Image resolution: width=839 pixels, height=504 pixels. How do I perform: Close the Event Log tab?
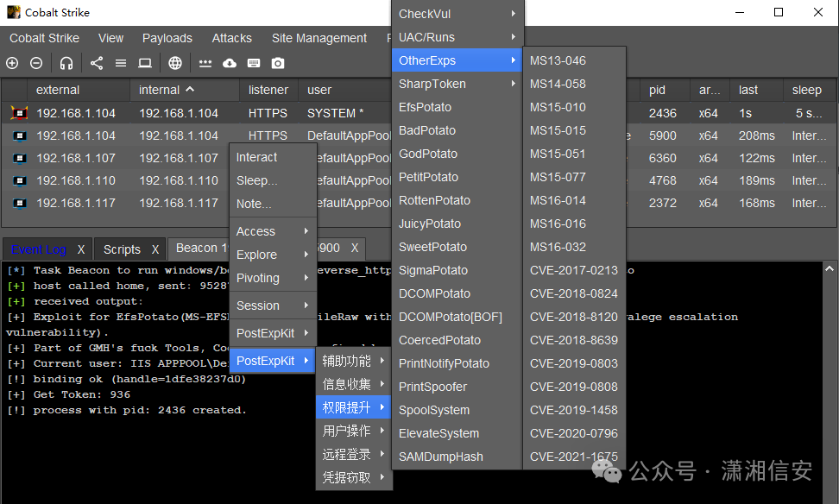pos(81,249)
